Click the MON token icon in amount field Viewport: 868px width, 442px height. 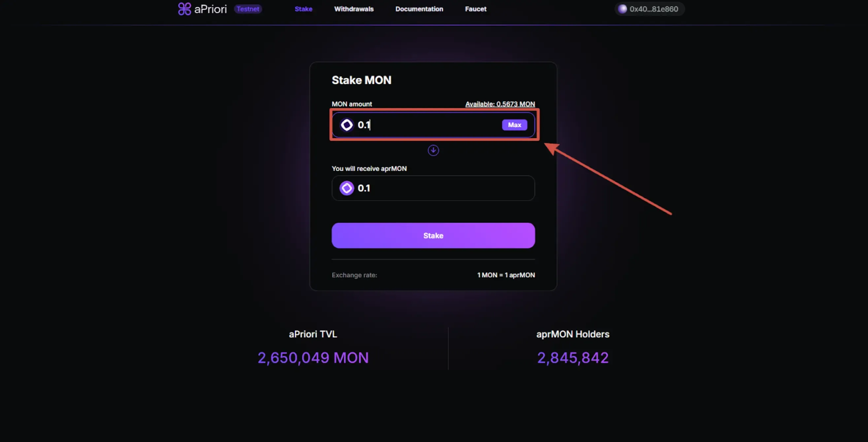347,125
